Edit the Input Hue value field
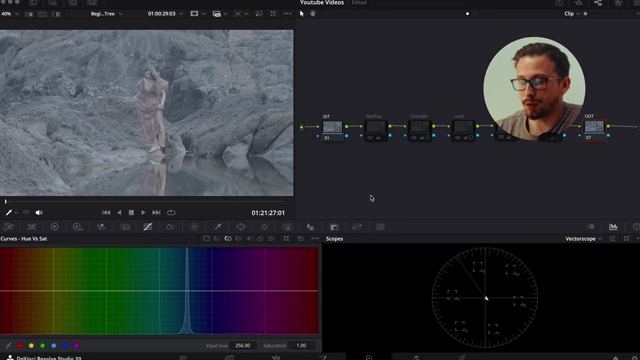 pyautogui.click(x=243, y=346)
